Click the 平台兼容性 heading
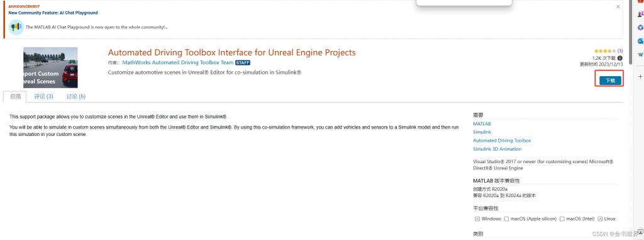 click(x=486, y=209)
